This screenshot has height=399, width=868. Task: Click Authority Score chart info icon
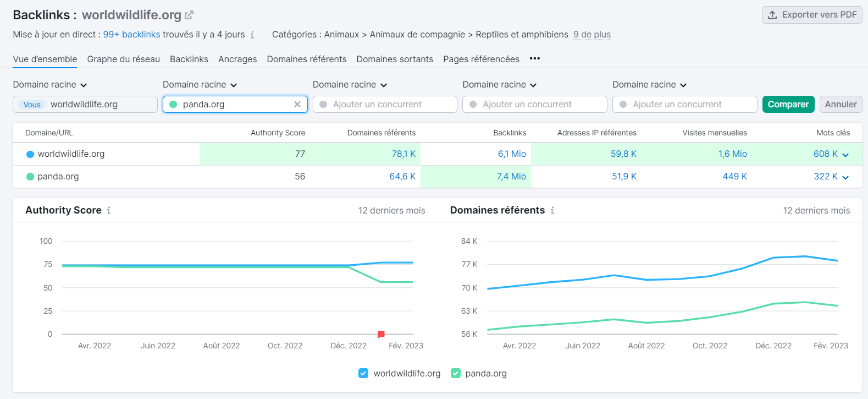(109, 210)
